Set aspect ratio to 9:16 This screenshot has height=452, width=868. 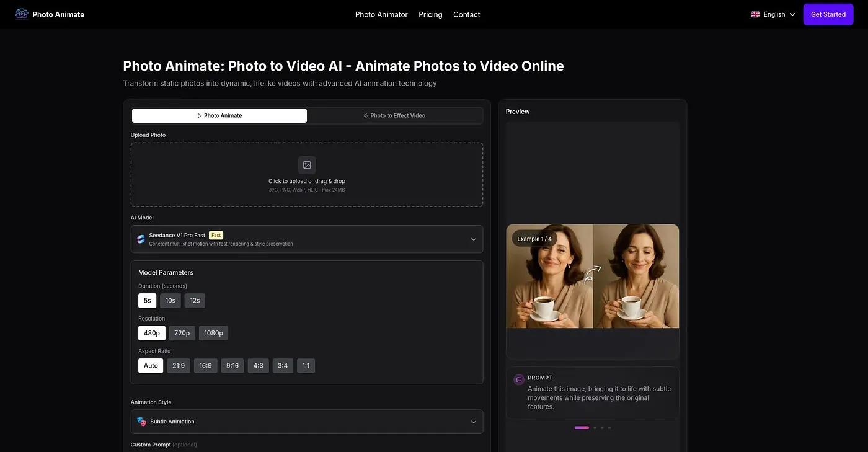point(232,366)
